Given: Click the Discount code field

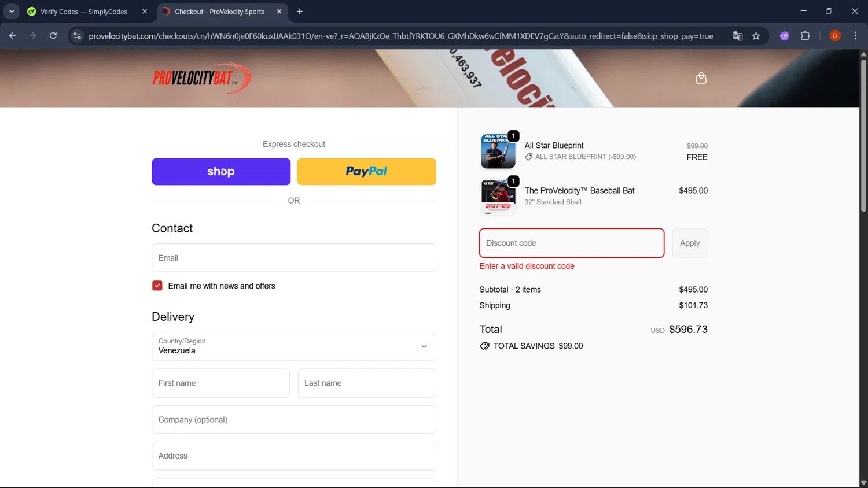Looking at the screenshot, I should [x=572, y=243].
